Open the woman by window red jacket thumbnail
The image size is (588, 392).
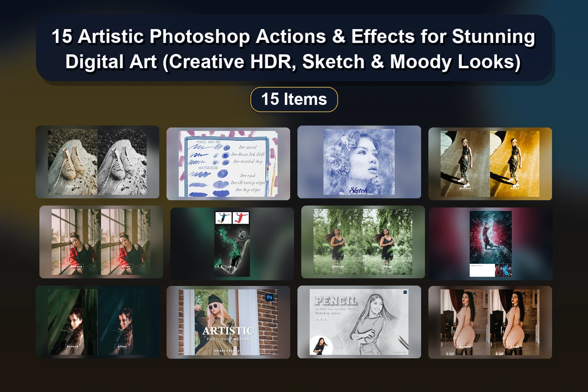pos(101,242)
